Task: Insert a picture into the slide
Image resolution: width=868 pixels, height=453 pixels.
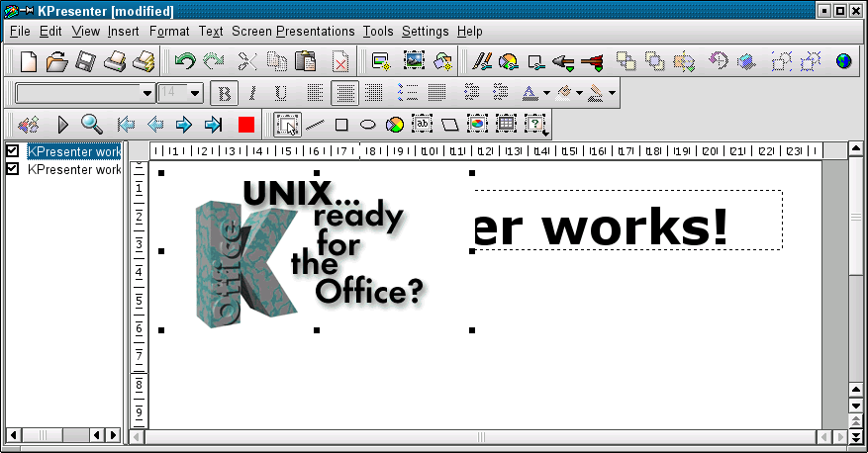Action: 414,61
